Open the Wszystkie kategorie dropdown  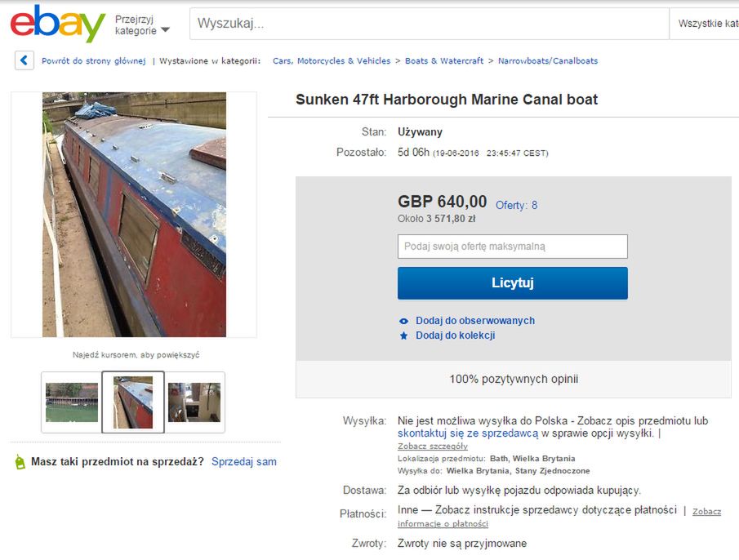(705, 24)
